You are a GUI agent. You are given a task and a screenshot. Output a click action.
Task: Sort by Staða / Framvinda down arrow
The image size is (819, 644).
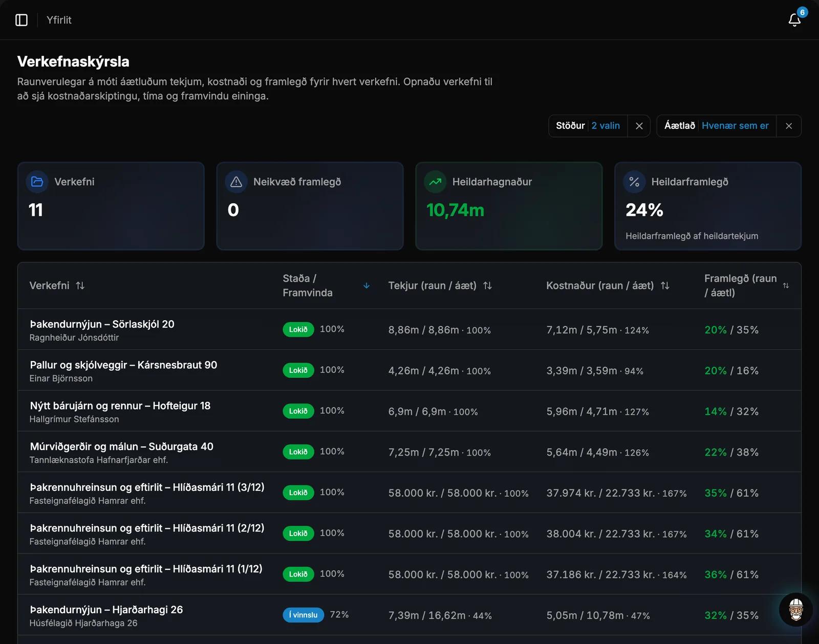367,285
